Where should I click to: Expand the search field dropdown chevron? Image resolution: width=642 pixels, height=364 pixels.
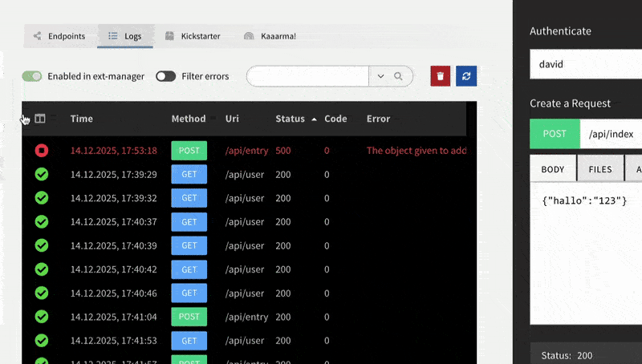pyautogui.click(x=380, y=76)
